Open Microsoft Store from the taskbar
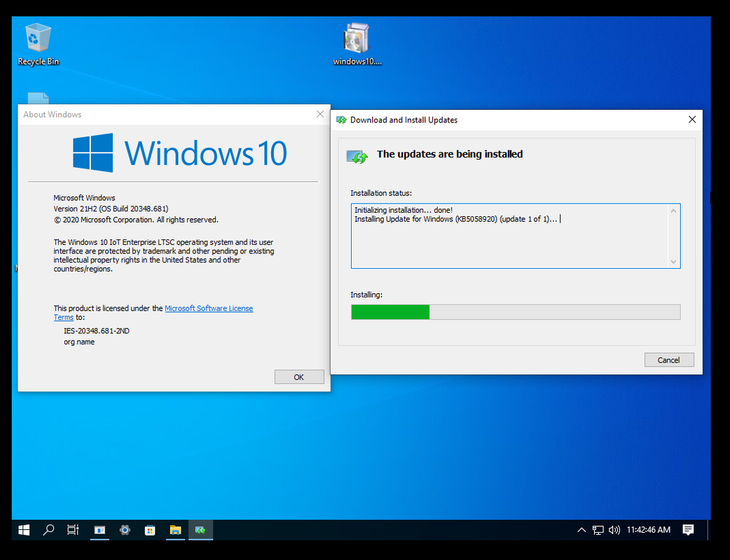The image size is (730, 560). pyautogui.click(x=150, y=530)
